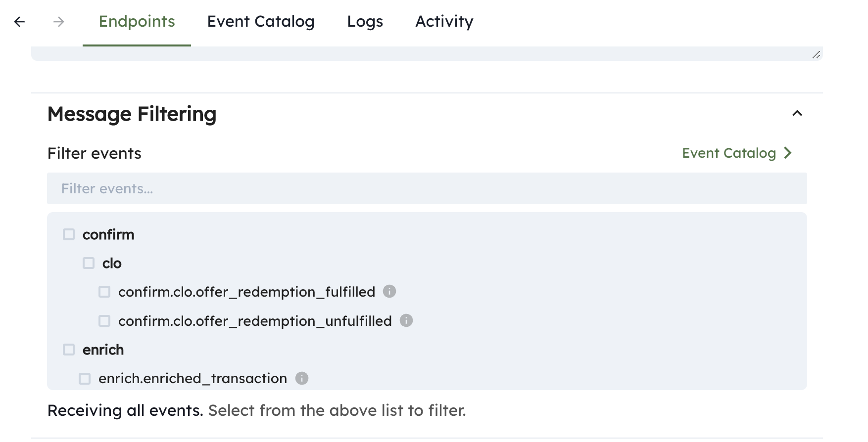
Task: Click the textarea resize handle
Action: coord(816,55)
